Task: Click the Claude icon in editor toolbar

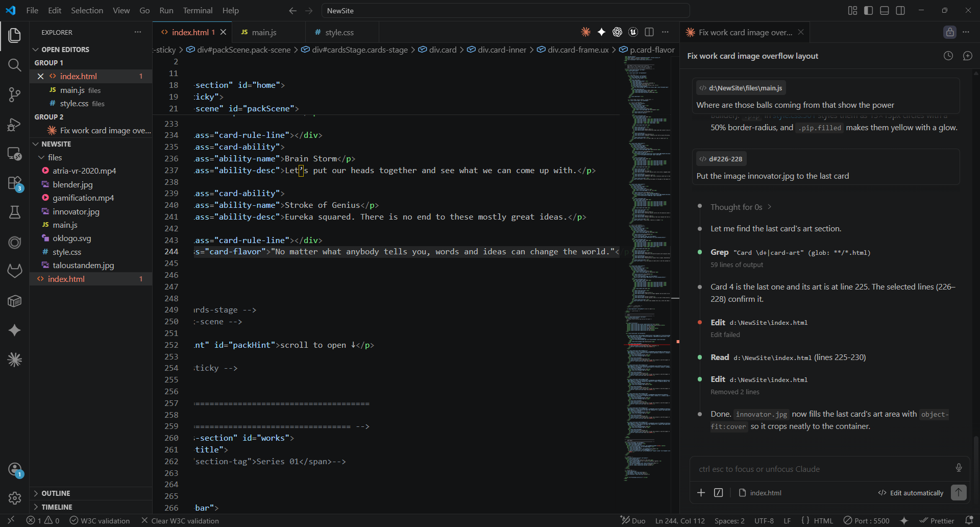Action: 585,32
